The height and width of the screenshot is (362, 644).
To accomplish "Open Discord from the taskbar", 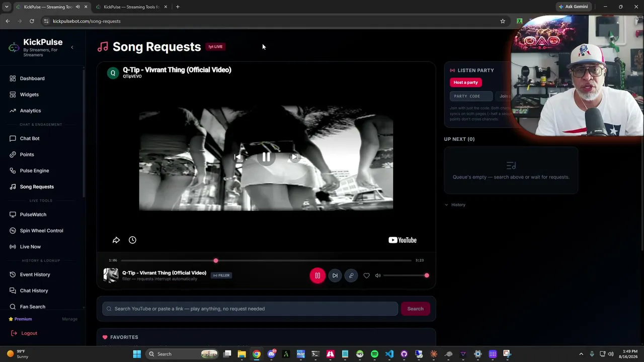I will tap(272, 354).
